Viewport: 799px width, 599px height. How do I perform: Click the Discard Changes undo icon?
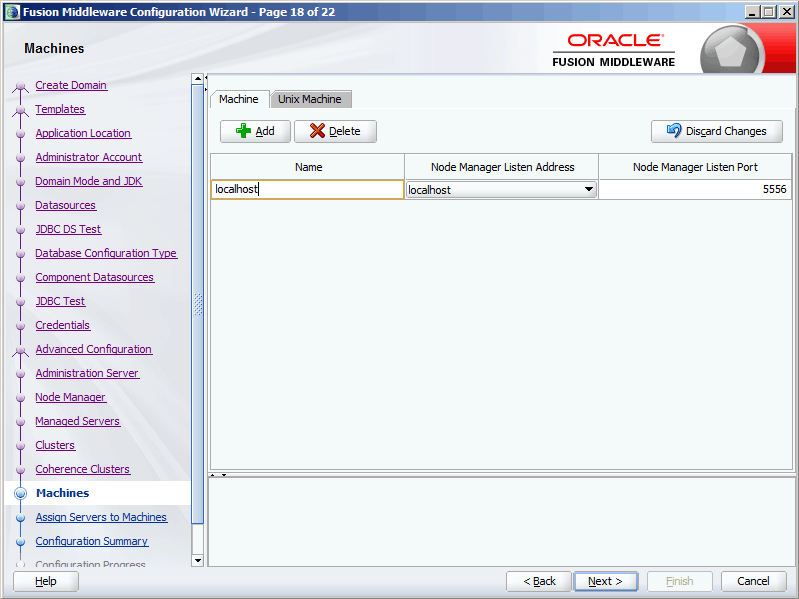[x=673, y=131]
